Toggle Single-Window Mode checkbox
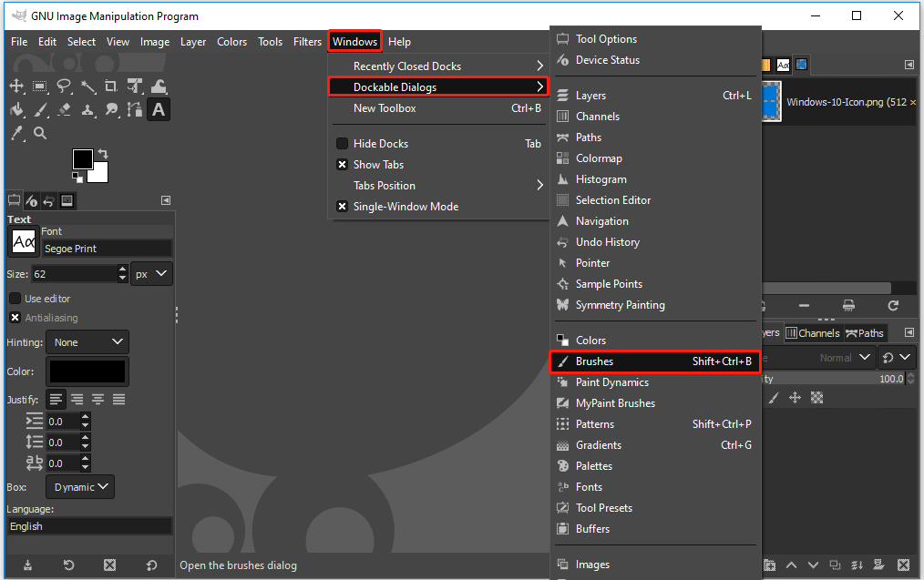Screen dimensions: 924x580 [x=342, y=207]
